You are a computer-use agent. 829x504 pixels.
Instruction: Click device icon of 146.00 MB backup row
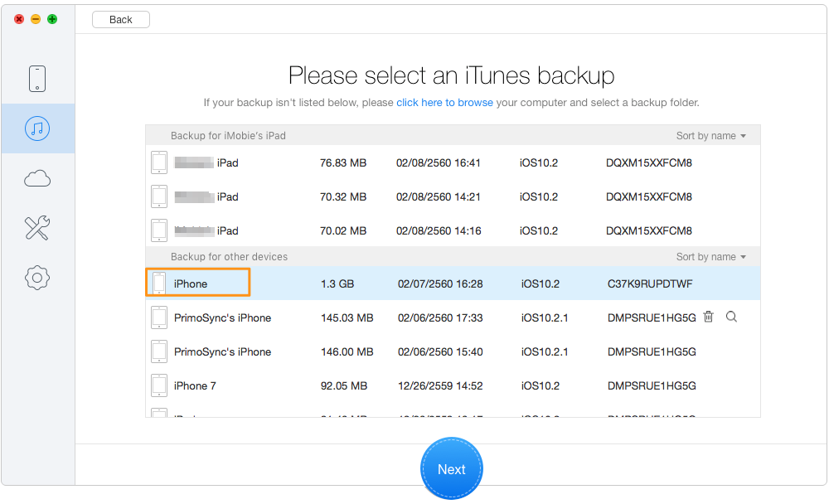159,351
